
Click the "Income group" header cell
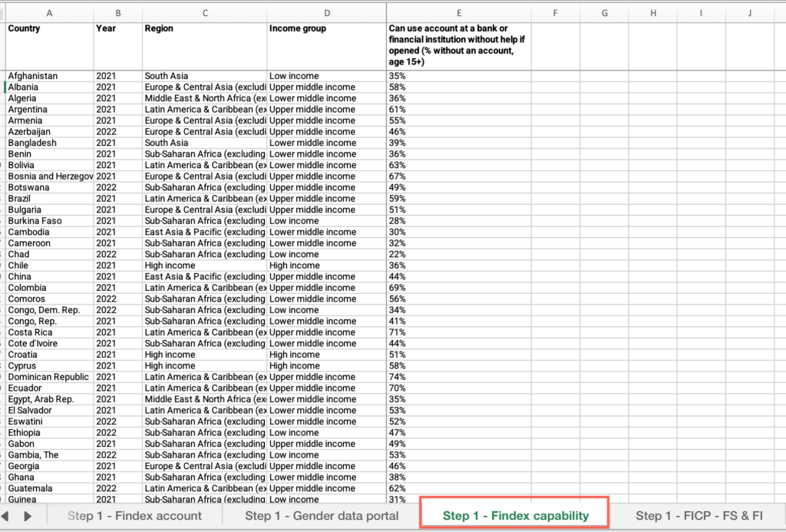(x=327, y=46)
